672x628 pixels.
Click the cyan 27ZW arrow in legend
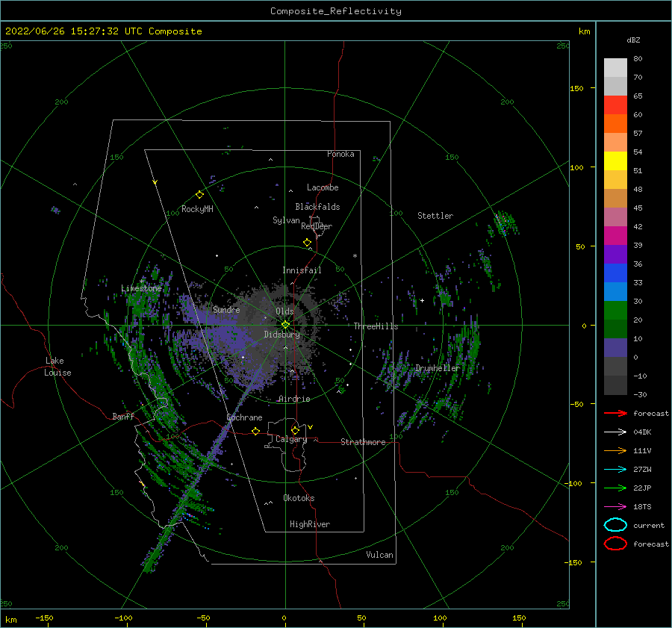coord(615,470)
